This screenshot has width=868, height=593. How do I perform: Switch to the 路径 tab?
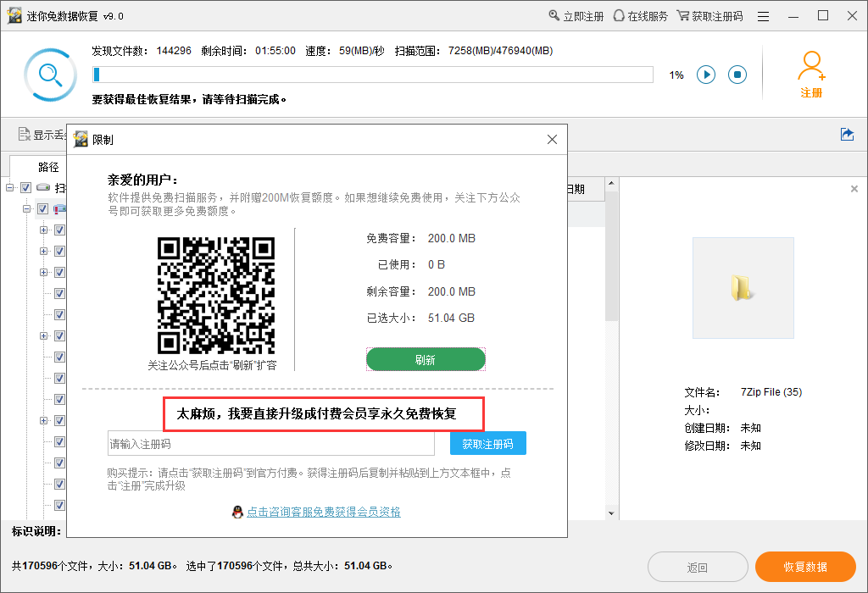click(48, 167)
